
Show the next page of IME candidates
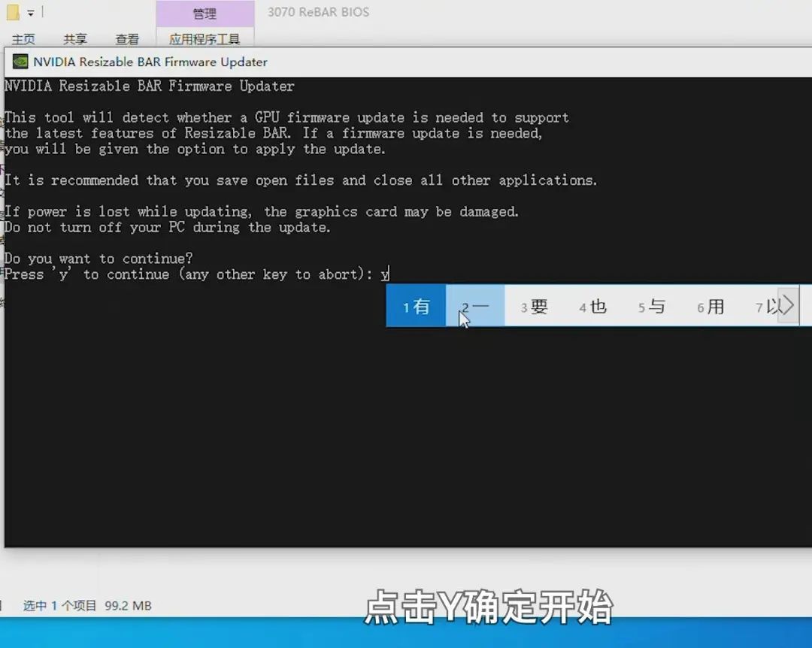point(788,306)
